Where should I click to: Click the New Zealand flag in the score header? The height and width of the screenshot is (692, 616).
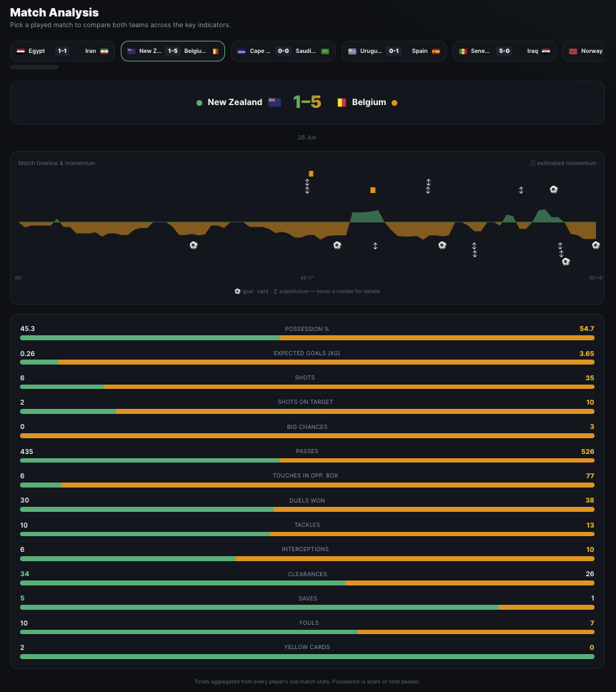pyautogui.click(x=274, y=102)
